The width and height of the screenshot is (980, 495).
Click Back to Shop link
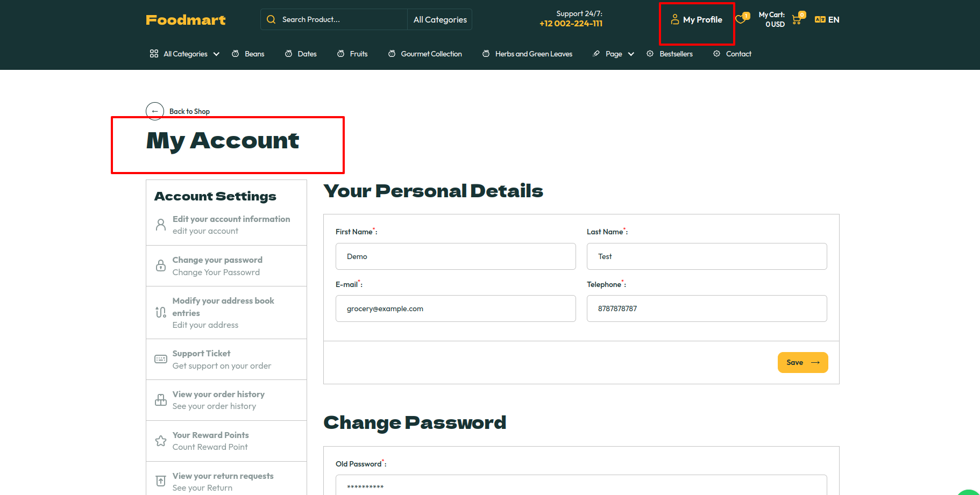189,111
